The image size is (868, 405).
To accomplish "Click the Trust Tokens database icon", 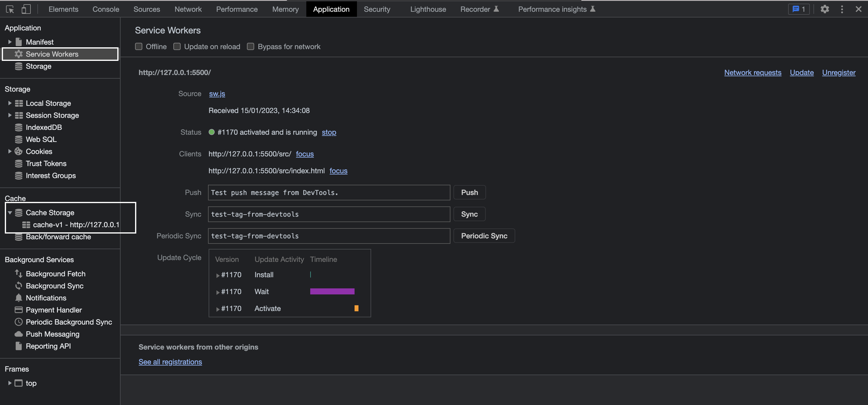I will pos(18,164).
